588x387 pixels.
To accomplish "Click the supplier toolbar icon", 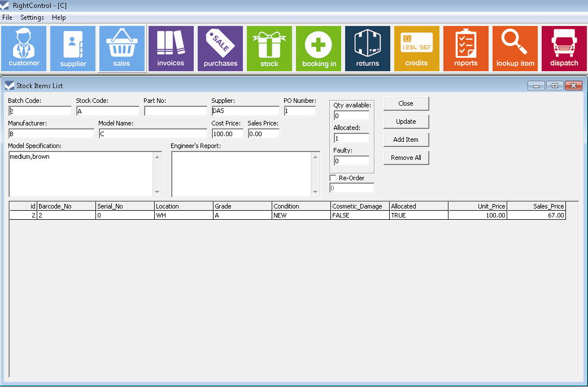I will pyautogui.click(x=73, y=49).
